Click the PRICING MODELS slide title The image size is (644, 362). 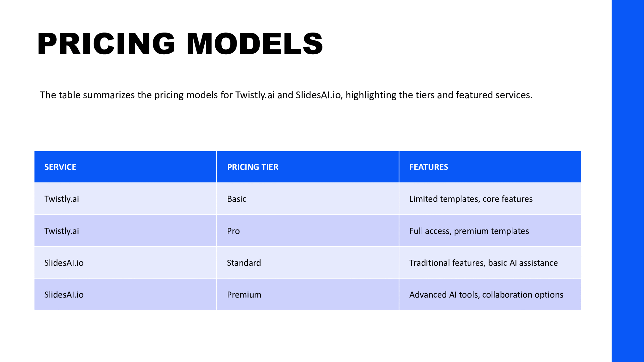[x=180, y=44]
